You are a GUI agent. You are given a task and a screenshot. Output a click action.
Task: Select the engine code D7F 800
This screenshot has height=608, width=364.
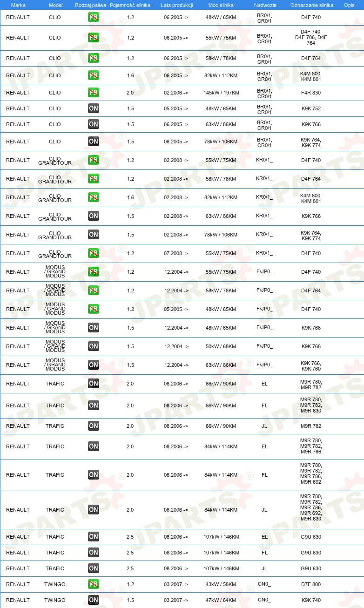pyautogui.click(x=311, y=584)
